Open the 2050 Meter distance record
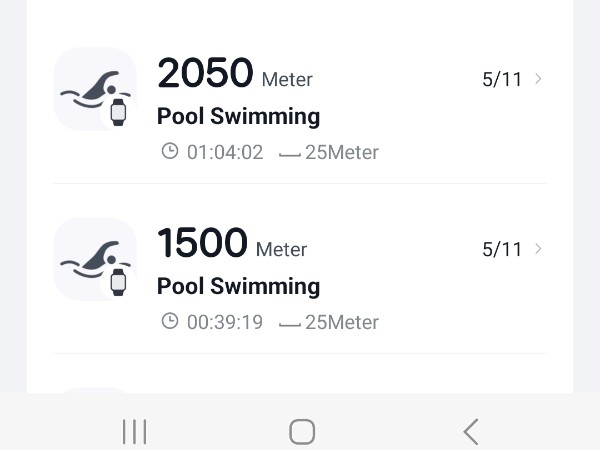 click(205, 73)
